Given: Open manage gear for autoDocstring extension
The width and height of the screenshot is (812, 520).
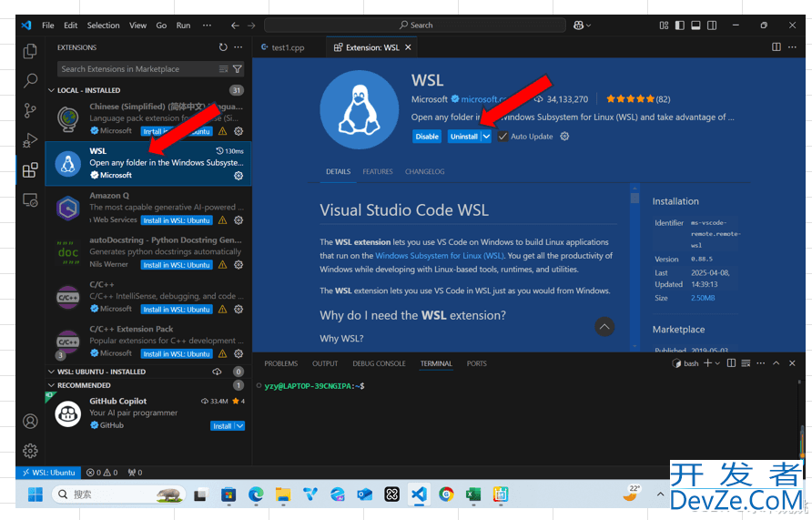Looking at the screenshot, I should click(239, 265).
